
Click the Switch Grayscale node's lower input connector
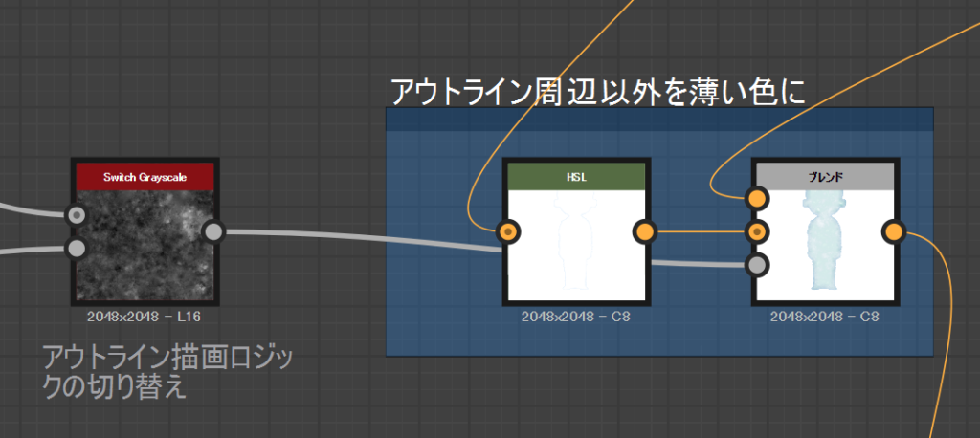click(77, 249)
